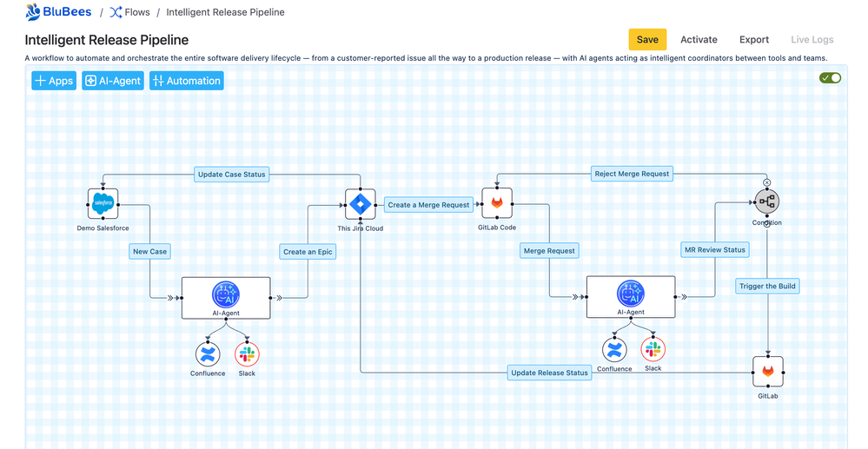The height and width of the screenshot is (449, 868).
Task: Click the x remove handle above Condition node
Action: pos(766,182)
